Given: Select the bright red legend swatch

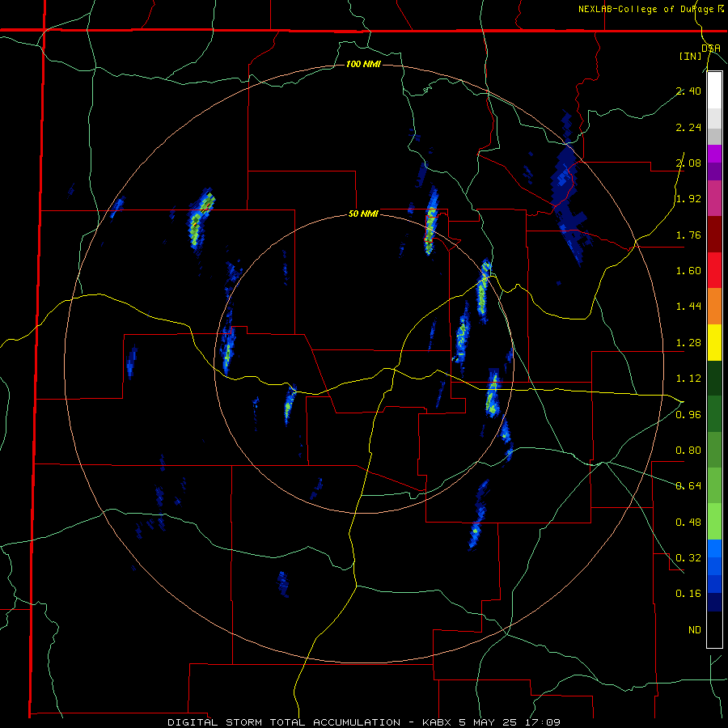Looking at the screenshot, I should click(x=714, y=270).
